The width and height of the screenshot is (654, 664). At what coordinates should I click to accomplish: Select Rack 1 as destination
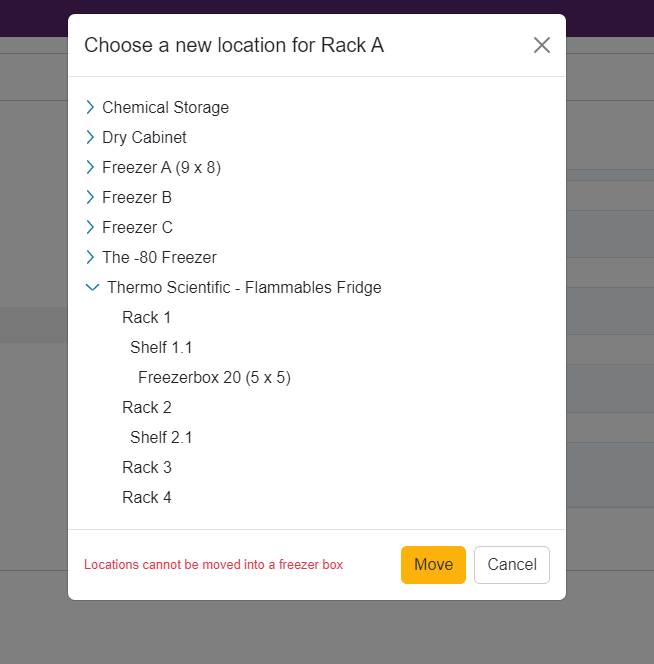pyautogui.click(x=147, y=318)
